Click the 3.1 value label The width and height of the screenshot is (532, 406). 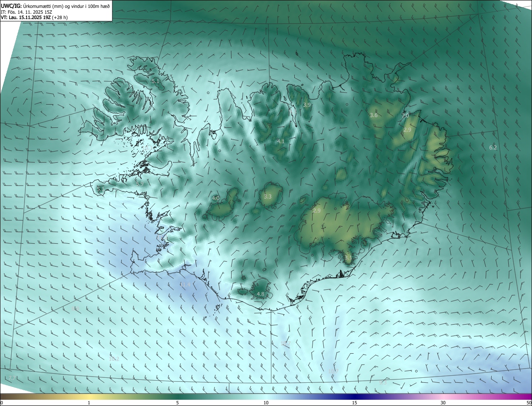click(x=348, y=258)
